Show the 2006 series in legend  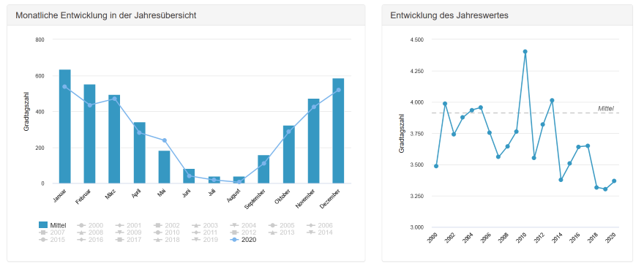(x=319, y=225)
